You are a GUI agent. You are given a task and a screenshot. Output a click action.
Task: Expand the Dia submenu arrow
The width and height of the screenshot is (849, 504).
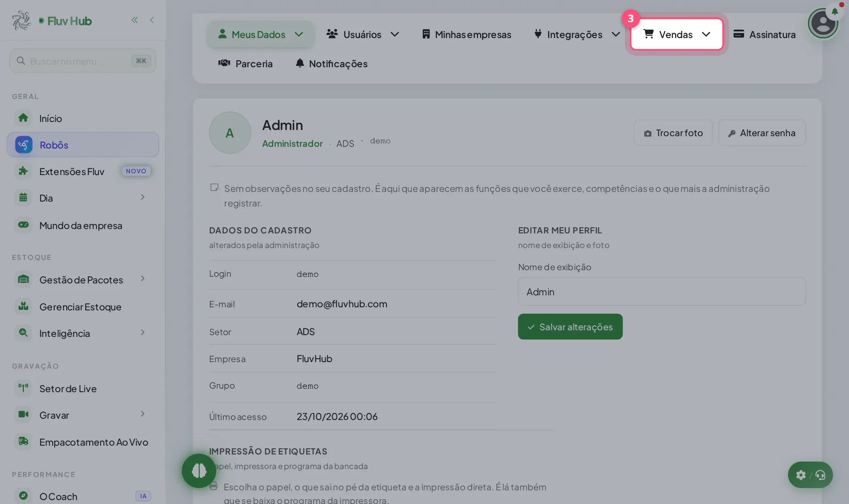click(142, 197)
